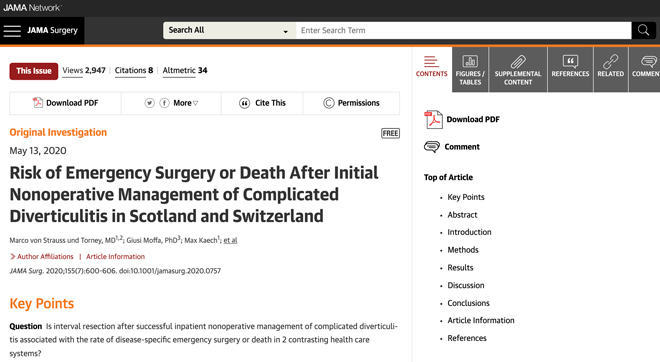Click the Facebook share icon

165,103
